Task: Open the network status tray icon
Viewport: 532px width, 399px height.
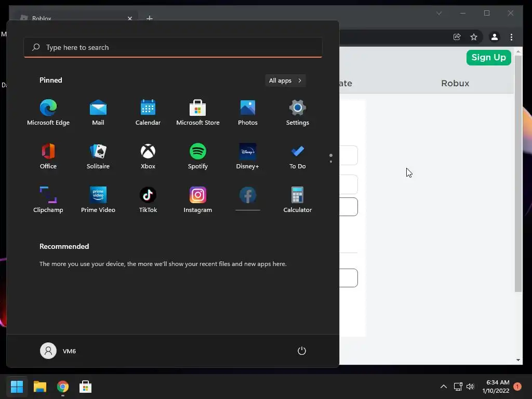Action: [x=458, y=387]
